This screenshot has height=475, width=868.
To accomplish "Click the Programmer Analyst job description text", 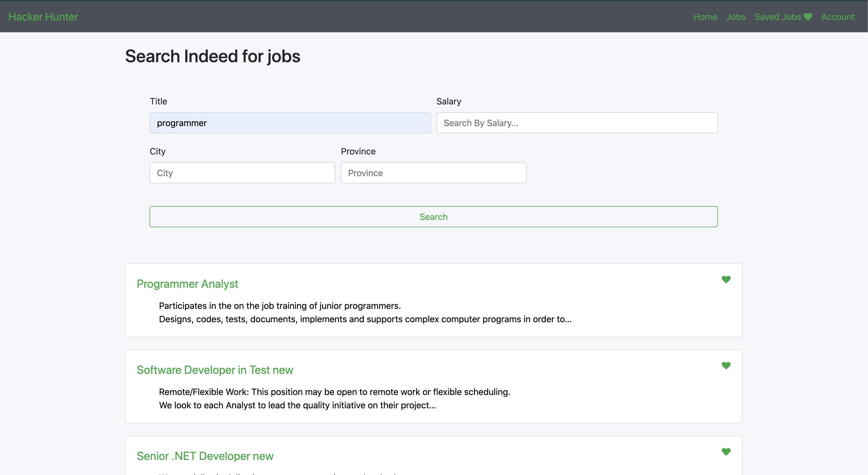I will (365, 312).
